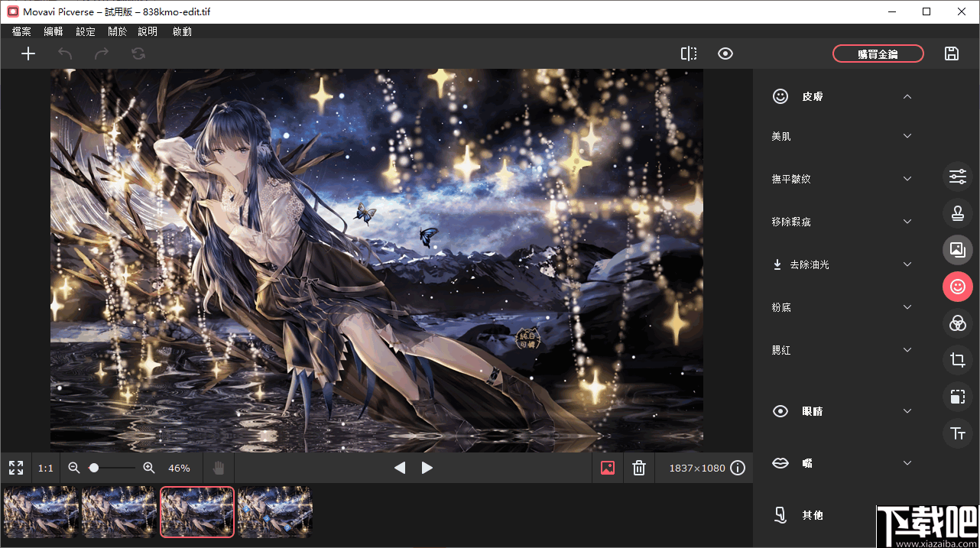Screen dimensions: 980x548
Task: Open the color filters tool
Action: (958, 323)
